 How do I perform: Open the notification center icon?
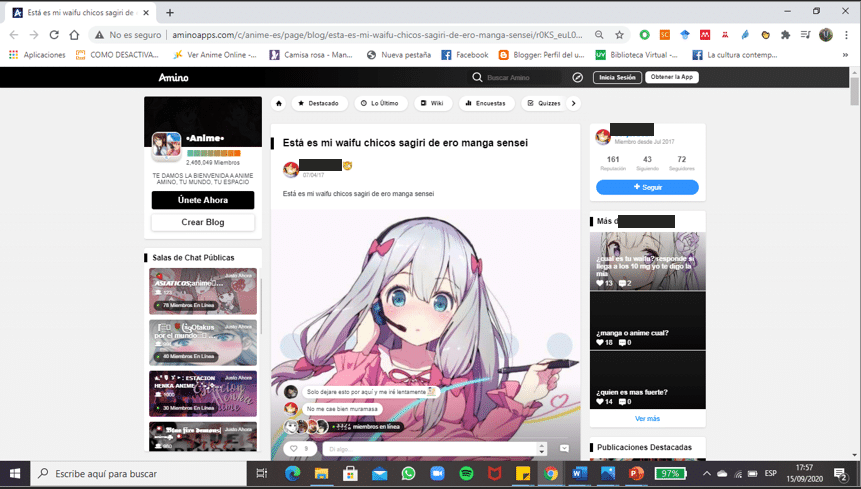840,473
